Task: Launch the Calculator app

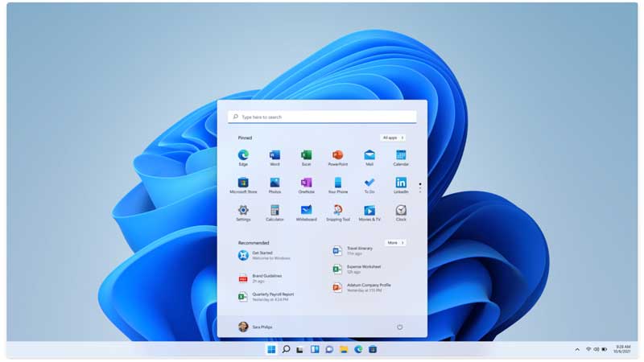Action: 275,212
